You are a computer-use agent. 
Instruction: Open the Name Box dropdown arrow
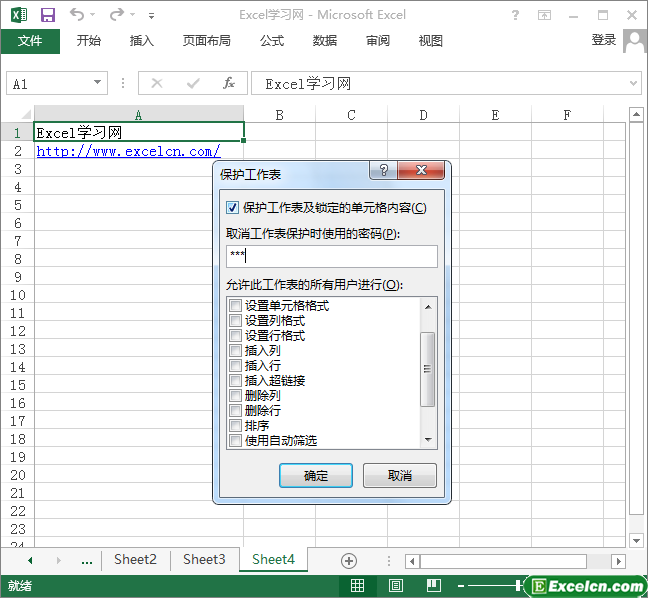pyautogui.click(x=98, y=84)
